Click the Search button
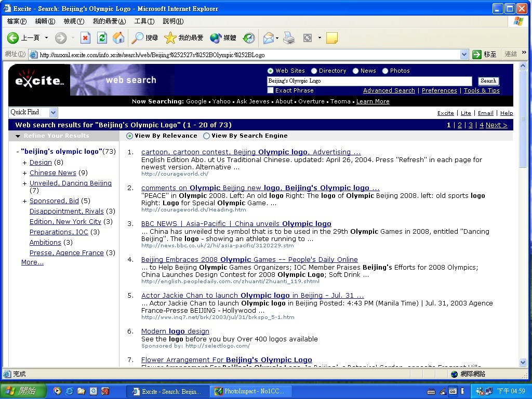This screenshot has height=399, width=532. point(488,81)
